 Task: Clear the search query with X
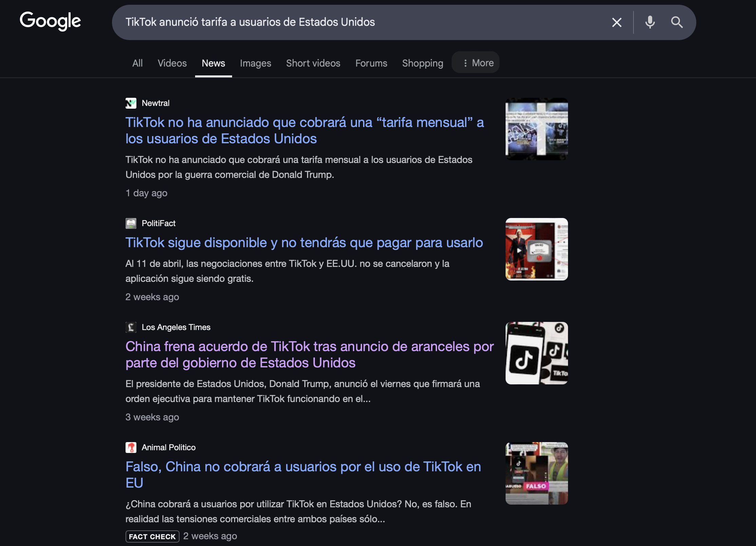617,22
